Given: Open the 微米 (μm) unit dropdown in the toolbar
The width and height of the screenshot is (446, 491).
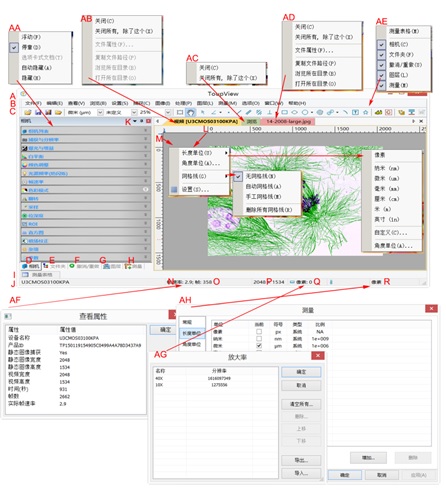Looking at the screenshot, I should click(100, 112).
